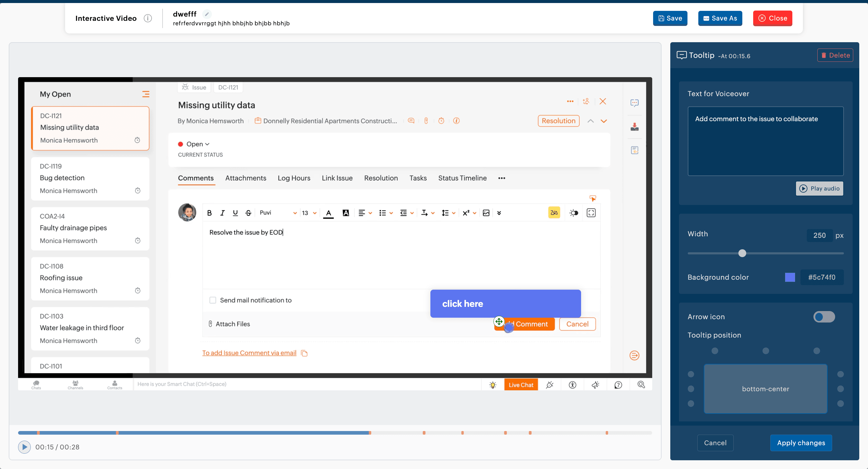Click the insert image icon in editor toolbar
Screen dimensions: 868x469
[486, 213]
